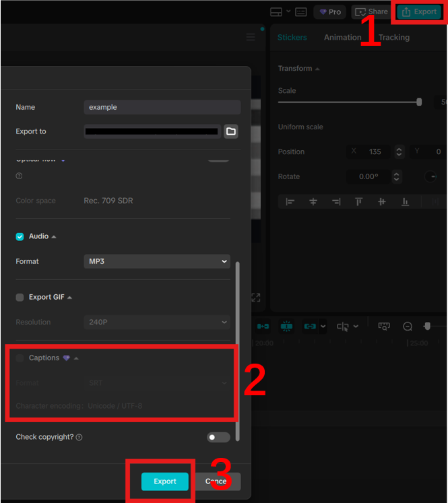
Task: Click the Unicode / UTF-8 encoding text
Action: [115, 406]
